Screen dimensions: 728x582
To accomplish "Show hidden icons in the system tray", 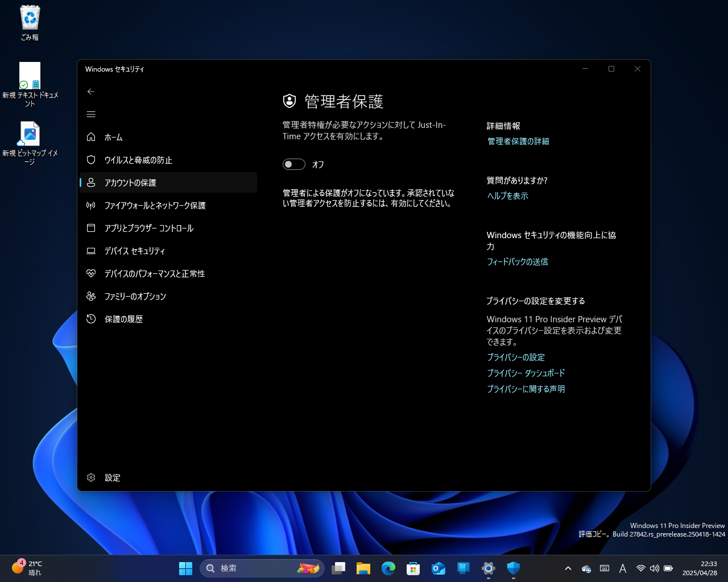I will pyautogui.click(x=568, y=568).
